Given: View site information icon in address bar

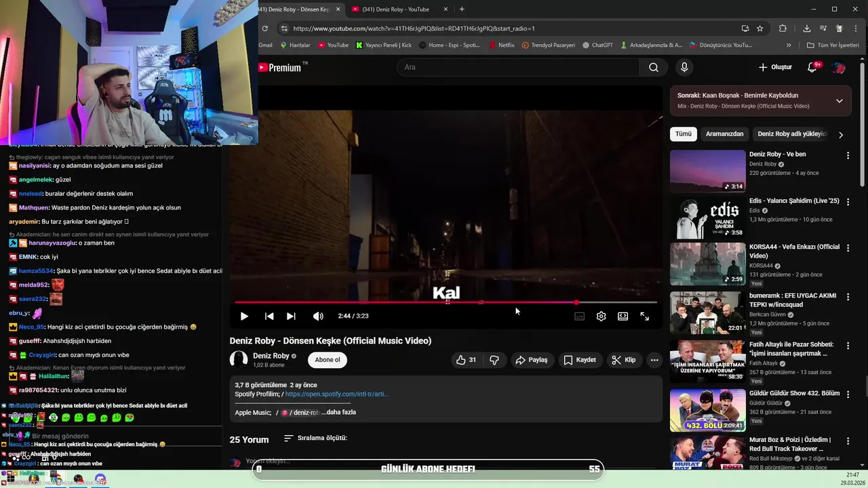Looking at the screenshot, I should coord(285,28).
